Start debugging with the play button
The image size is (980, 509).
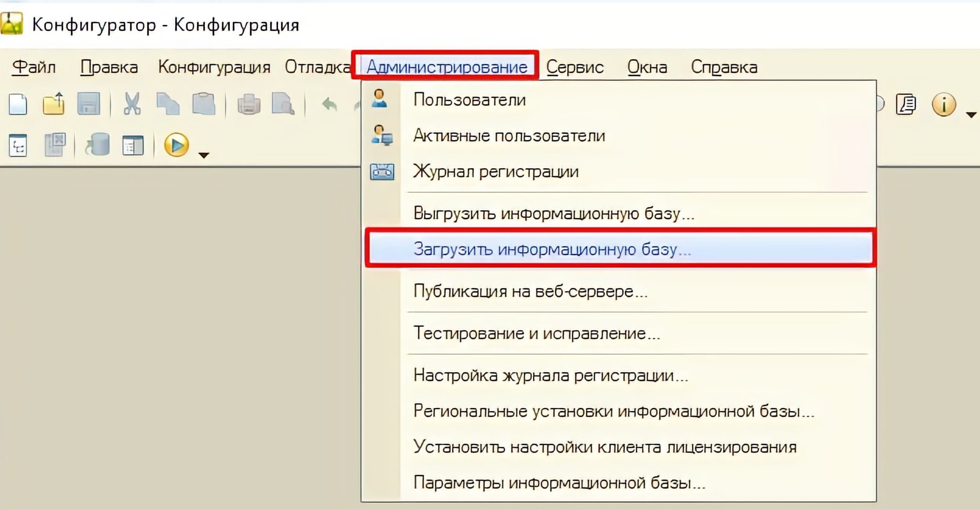coord(176,145)
